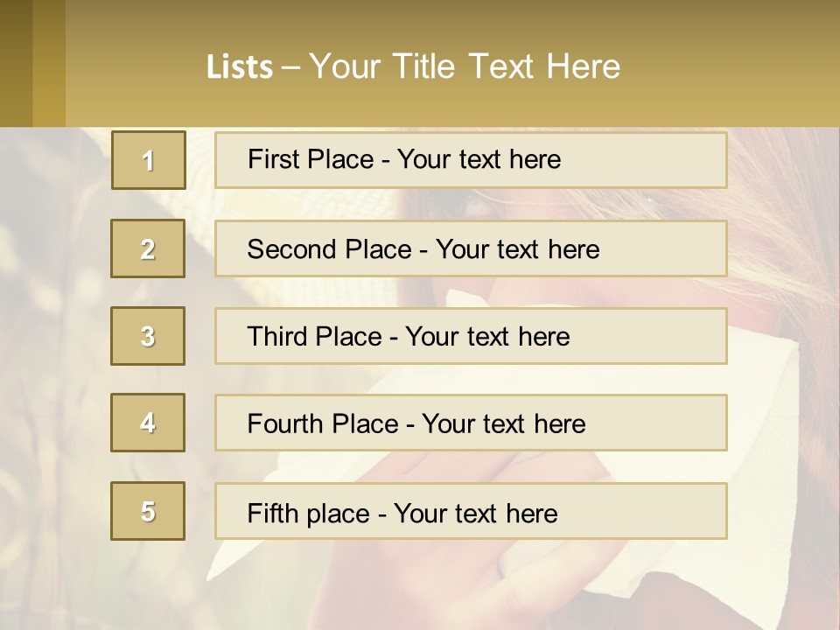Select the "First Place" text box
The width and height of the screenshot is (840, 630).
click(x=471, y=160)
